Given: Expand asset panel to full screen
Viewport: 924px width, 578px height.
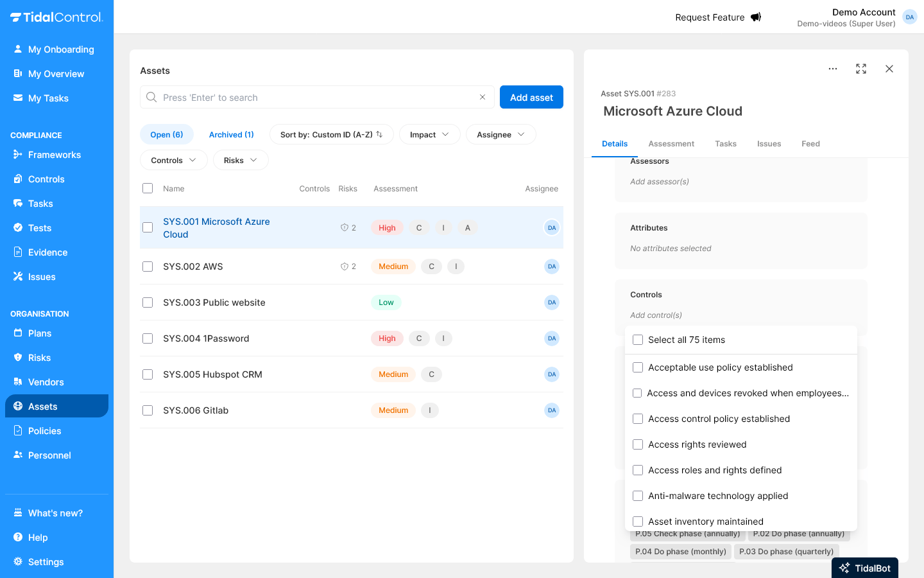Looking at the screenshot, I should coord(860,69).
